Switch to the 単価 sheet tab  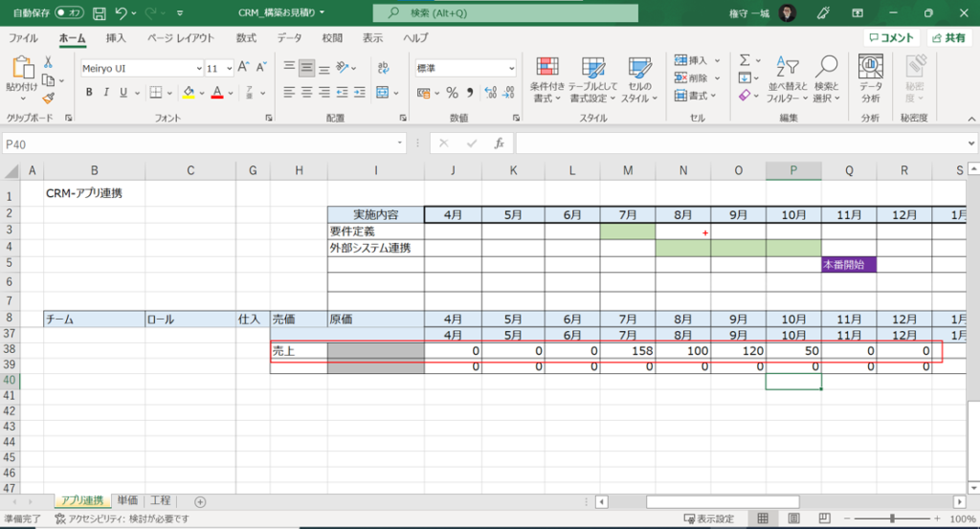point(127,501)
